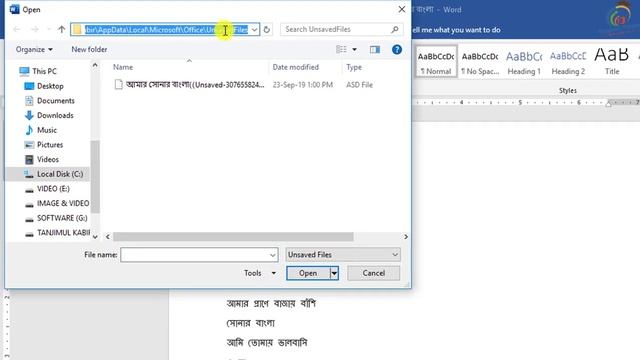
Task: Click the file's ASD File type cell
Action: (x=359, y=85)
